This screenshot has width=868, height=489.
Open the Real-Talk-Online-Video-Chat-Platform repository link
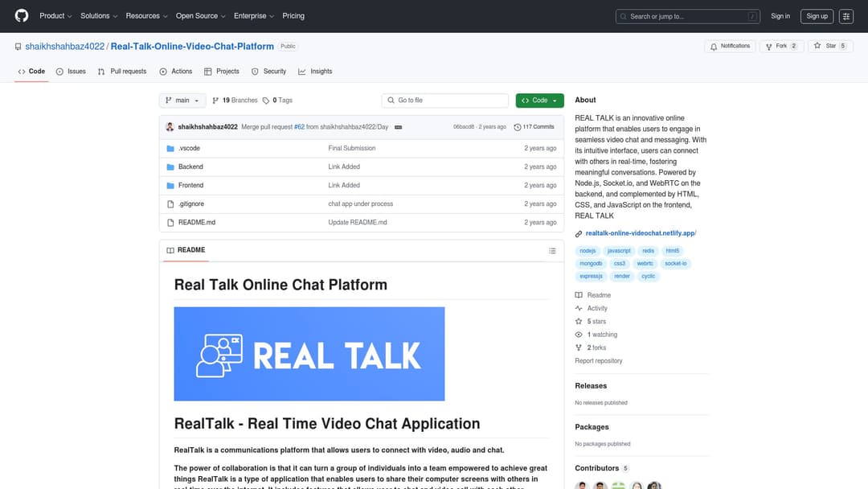point(192,47)
